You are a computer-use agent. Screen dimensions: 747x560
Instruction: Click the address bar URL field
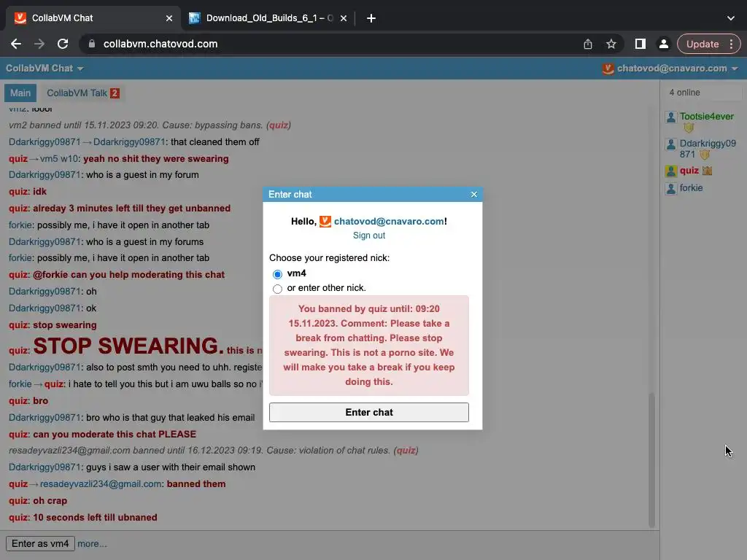[333, 44]
